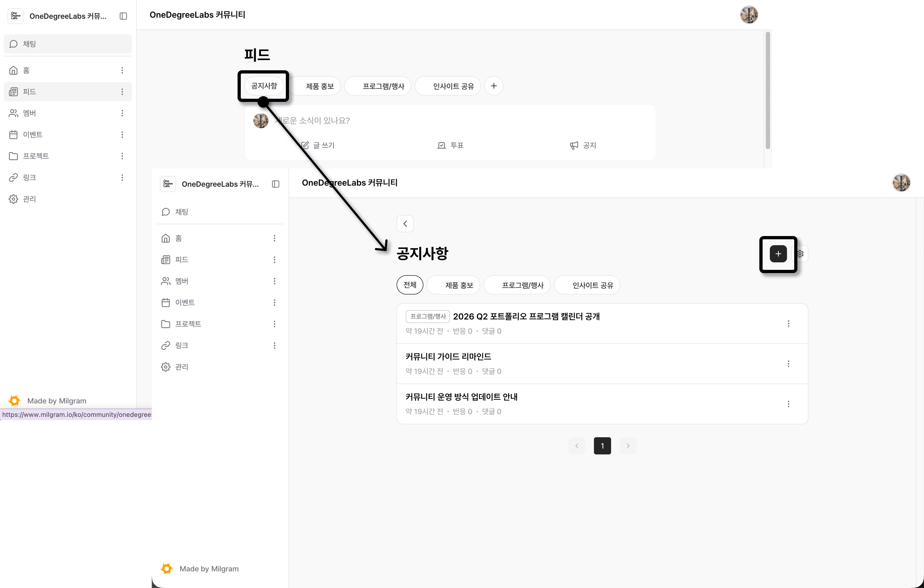This screenshot has height=588, width=924.
Task: Filter 공지사항 by 인사이트 공유
Action: click(x=587, y=285)
